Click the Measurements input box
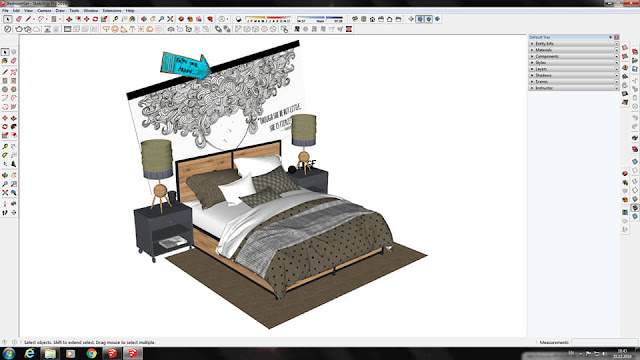Viewport: 640px width, 360px height. click(x=604, y=342)
